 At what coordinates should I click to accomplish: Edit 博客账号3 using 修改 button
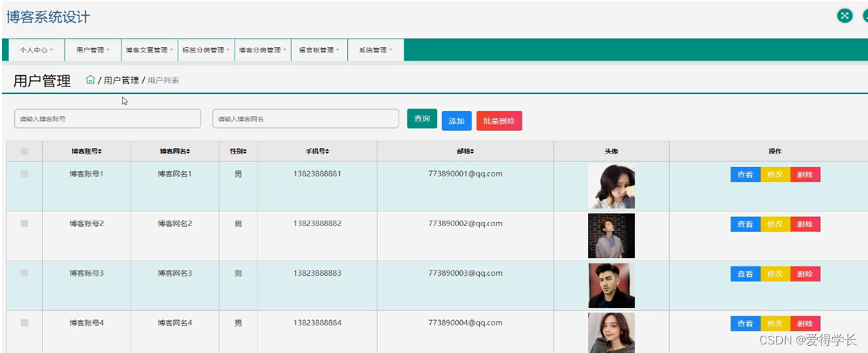tap(775, 274)
